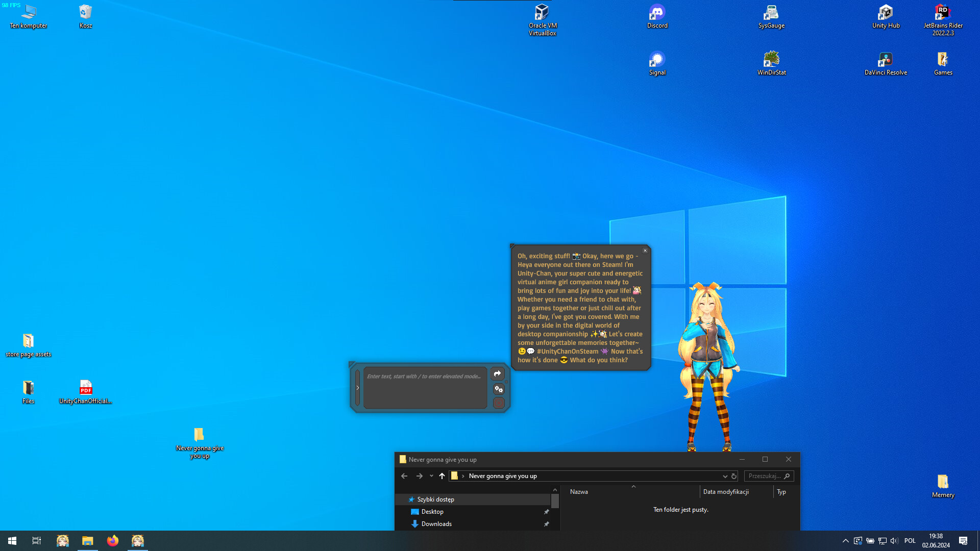This screenshot has width=980, height=551.
Task: Focus the 'Enter text' chat input box
Action: (425, 387)
